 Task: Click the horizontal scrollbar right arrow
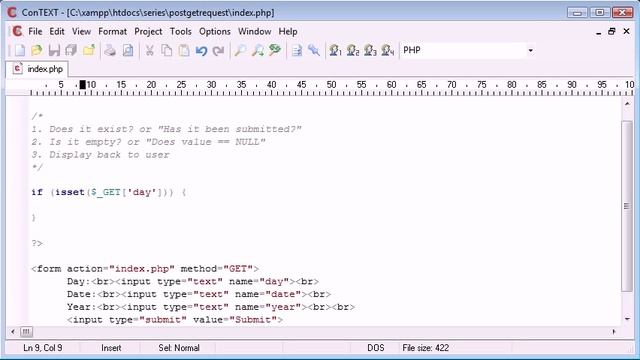point(614,332)
